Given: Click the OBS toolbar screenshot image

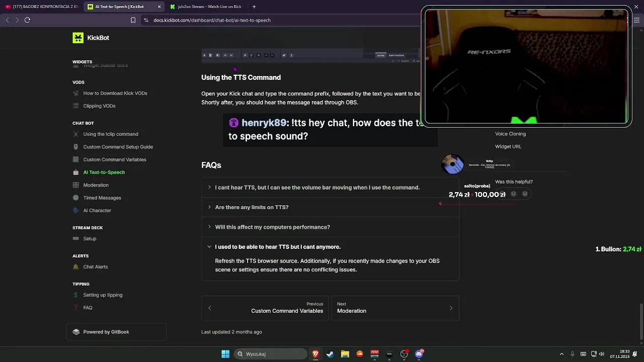Looking at the screenshot, I should (311, 55).
